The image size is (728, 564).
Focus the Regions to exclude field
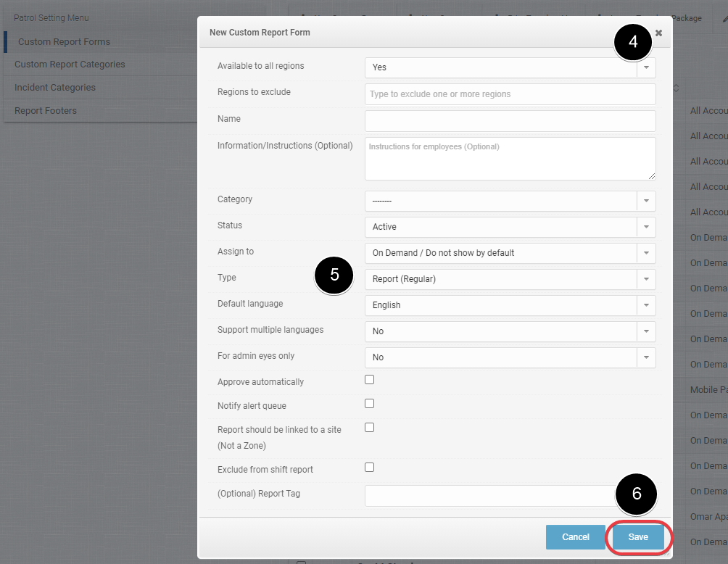point(510,94)
